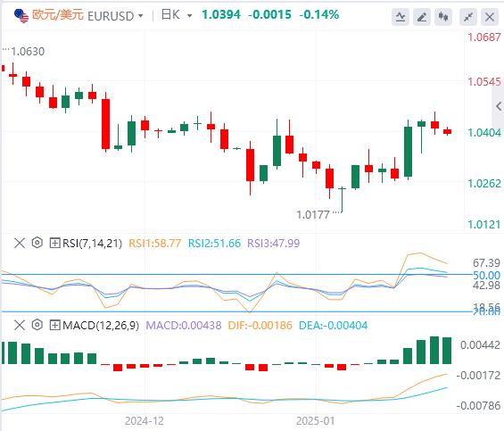Select the drawing pencil tool

[x=422, y=16]
